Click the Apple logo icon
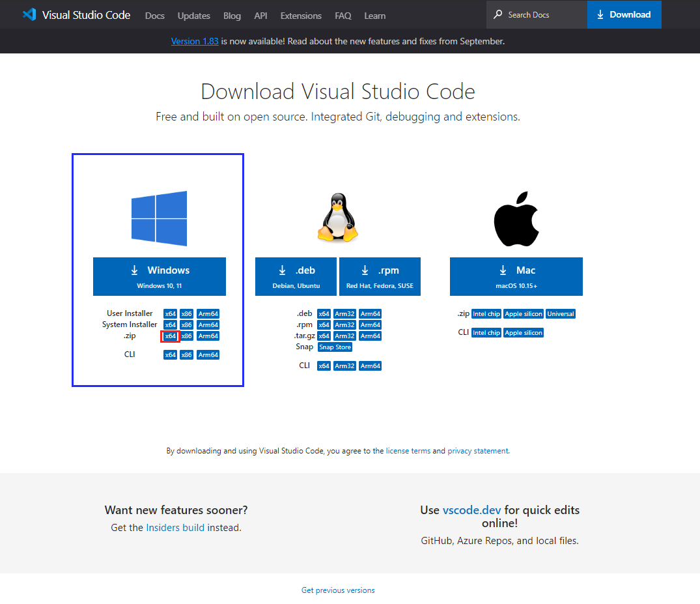Viewport: 700px width, 604px height. [516, 219]
